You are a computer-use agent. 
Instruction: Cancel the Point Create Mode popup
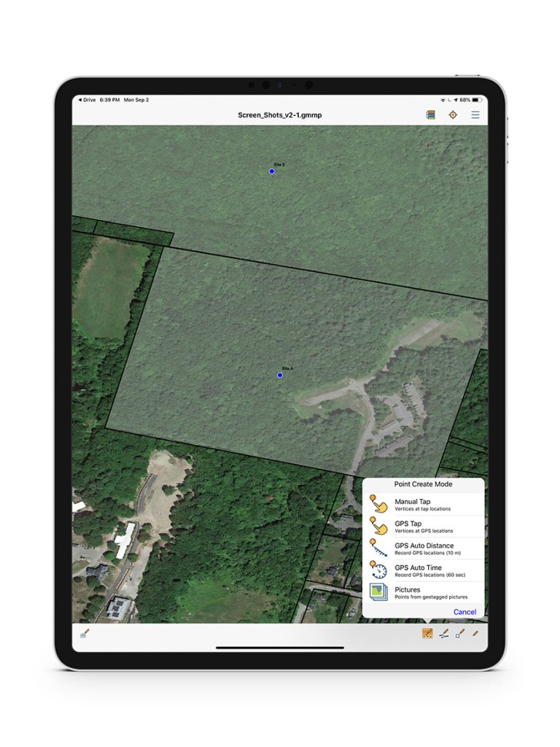coord(464,612)
